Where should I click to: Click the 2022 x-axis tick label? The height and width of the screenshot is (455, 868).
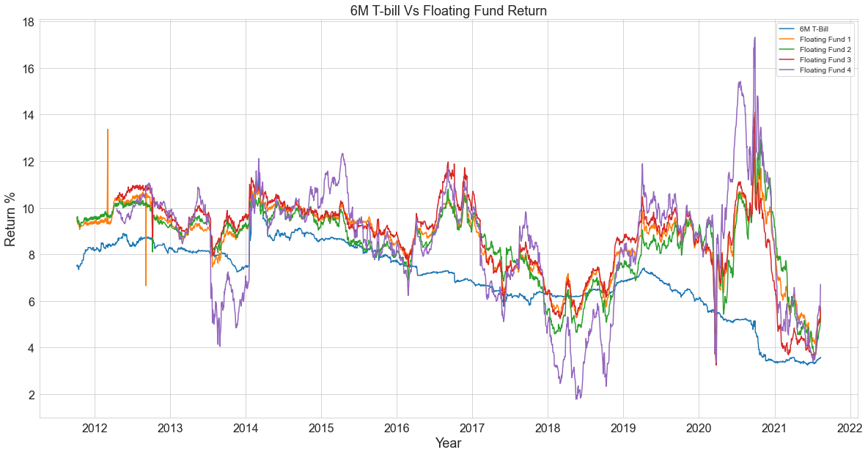[850, 427]
